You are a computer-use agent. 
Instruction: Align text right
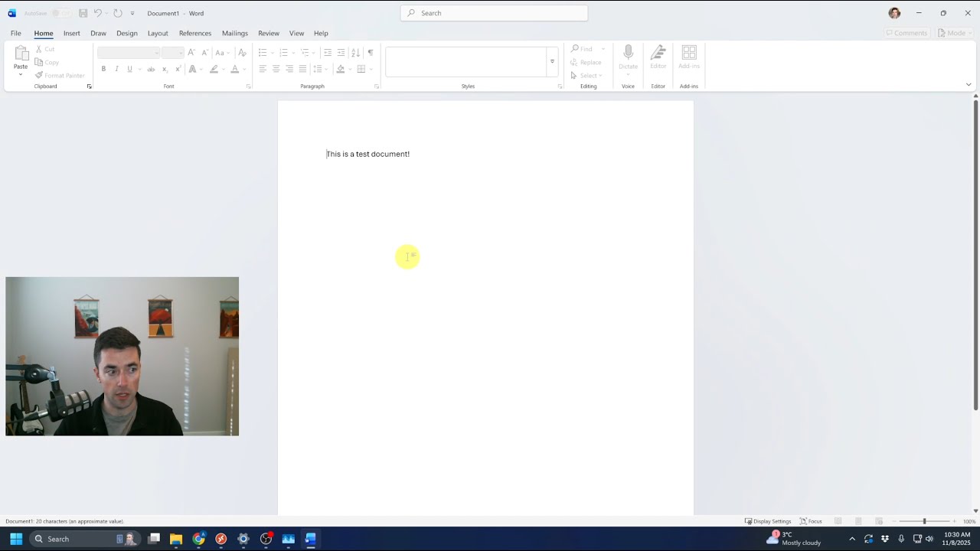pos(289,69)
